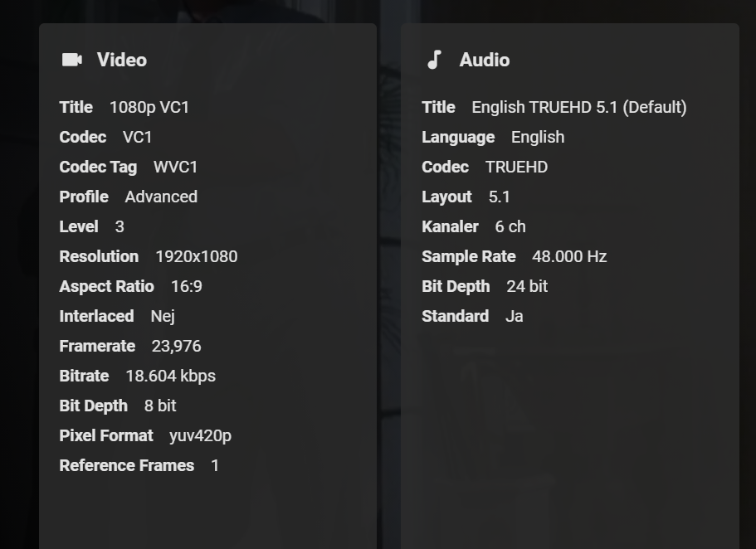Click the video title value 1080p VC1
This screenshot has width=756, height=549.
(x=149, y=107)
